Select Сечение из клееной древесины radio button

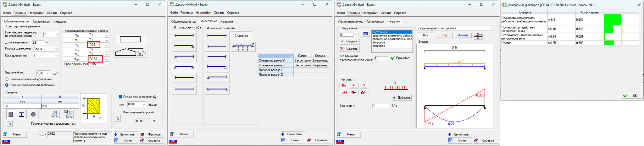point(7,79)
